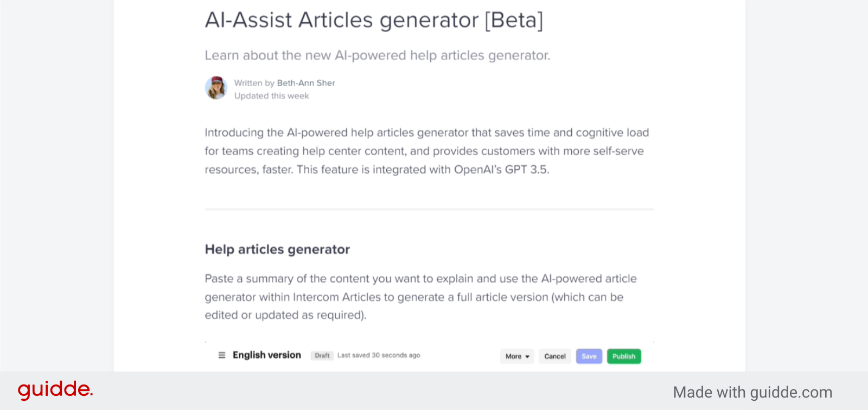Click the dropdown arrow on the More button
Image resolution: width=868 pixels, height=410 pixels.
(x=527, y=356)
